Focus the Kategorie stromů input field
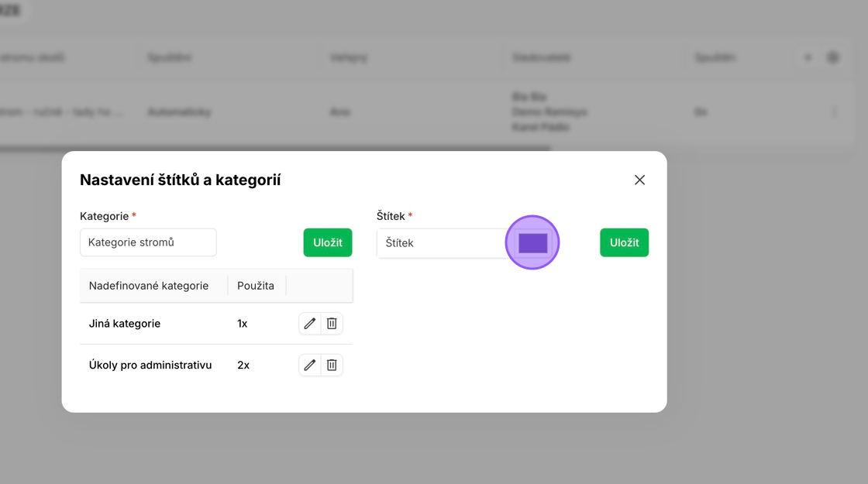Viewport: 868px width, 484px height. pos(148,242)
